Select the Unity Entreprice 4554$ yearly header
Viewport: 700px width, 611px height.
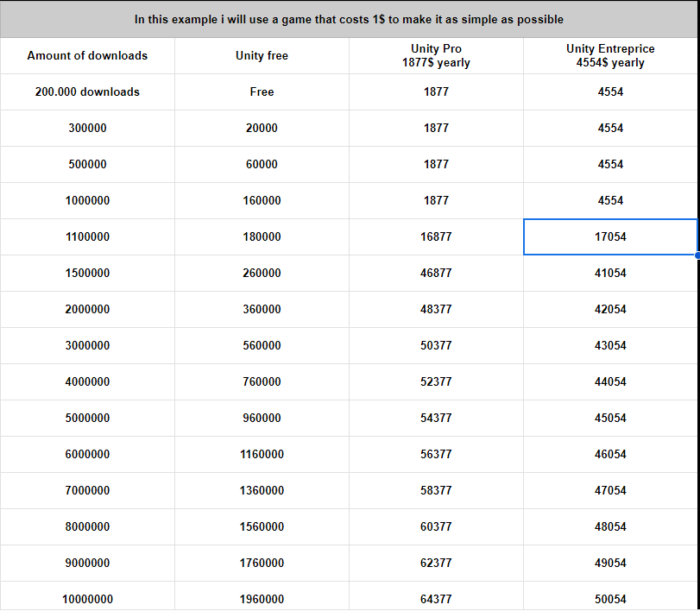tap(610, 55)
